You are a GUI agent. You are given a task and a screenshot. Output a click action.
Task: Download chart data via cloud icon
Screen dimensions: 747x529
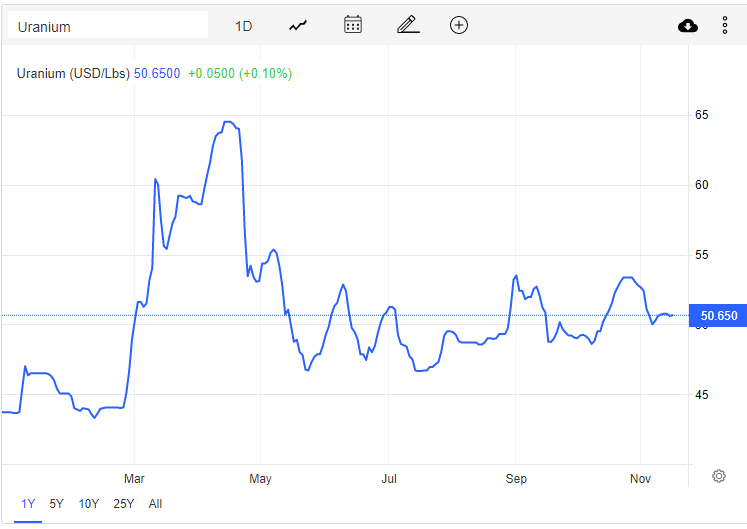tap(687, 26)
